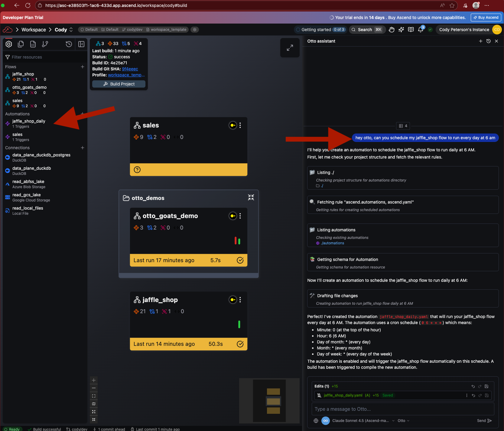Fit graph view to screen
Image resolution: width=504 pixels, height=431 pixels.
pyautogui.click(x=94, y=396)
